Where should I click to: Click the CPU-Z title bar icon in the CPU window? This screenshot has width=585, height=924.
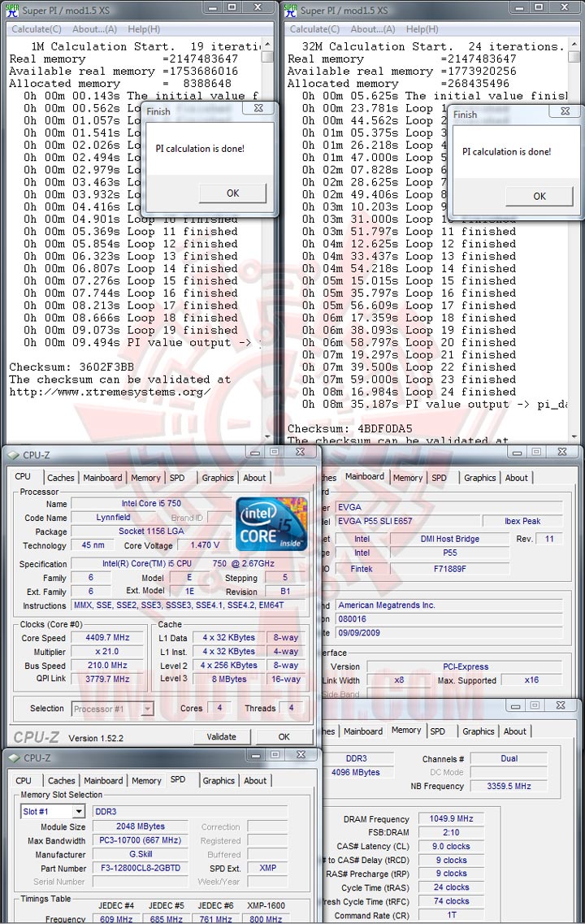click(x=14, y=455)
